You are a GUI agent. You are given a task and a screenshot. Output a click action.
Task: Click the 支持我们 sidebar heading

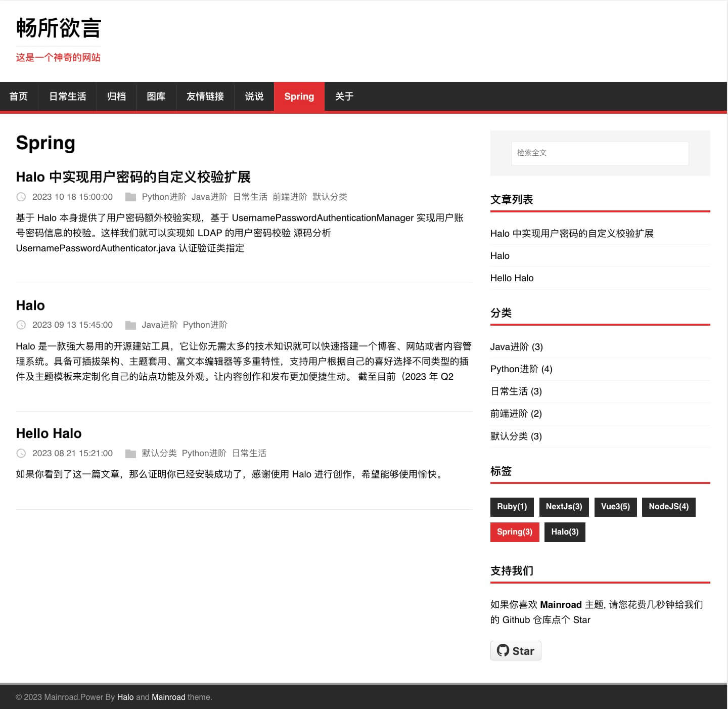pyautogui.click(x=512, y=571)
